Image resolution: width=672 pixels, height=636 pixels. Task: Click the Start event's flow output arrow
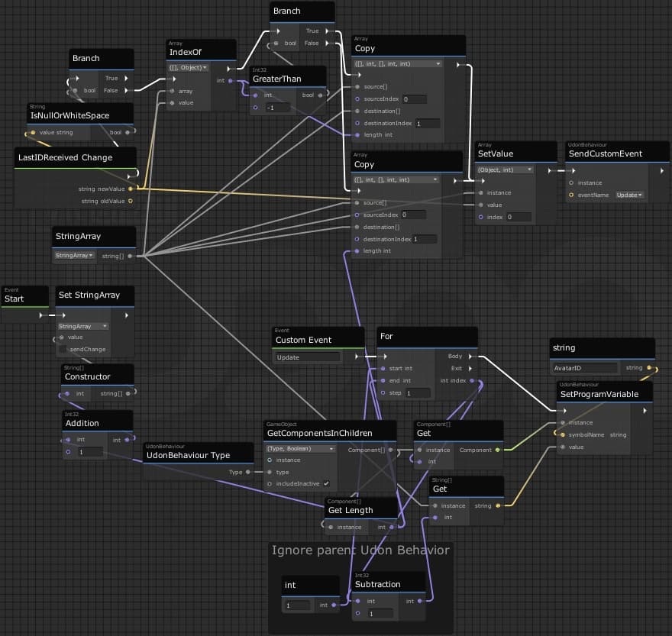click(42, 315)
